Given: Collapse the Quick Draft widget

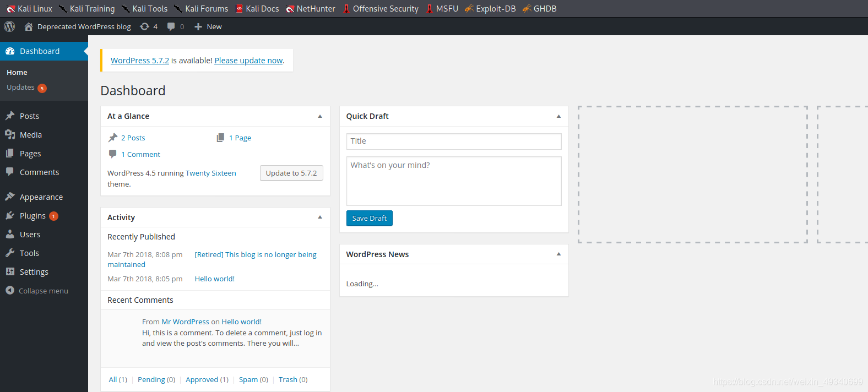Looking at the screenshot, I should [558, 116].
